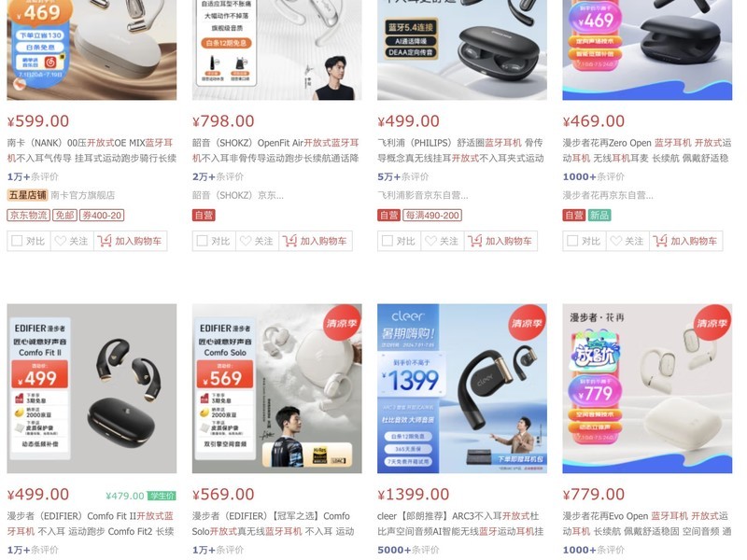Open the Comfo Solo product title link
747x560 pixels.
[274, 524]
